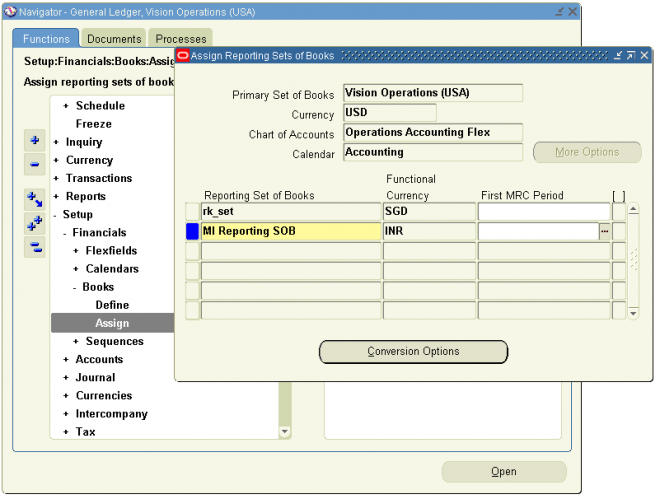660x499 pixels.
Task: Expand the Journal tree node
Action: pos(66,378)
